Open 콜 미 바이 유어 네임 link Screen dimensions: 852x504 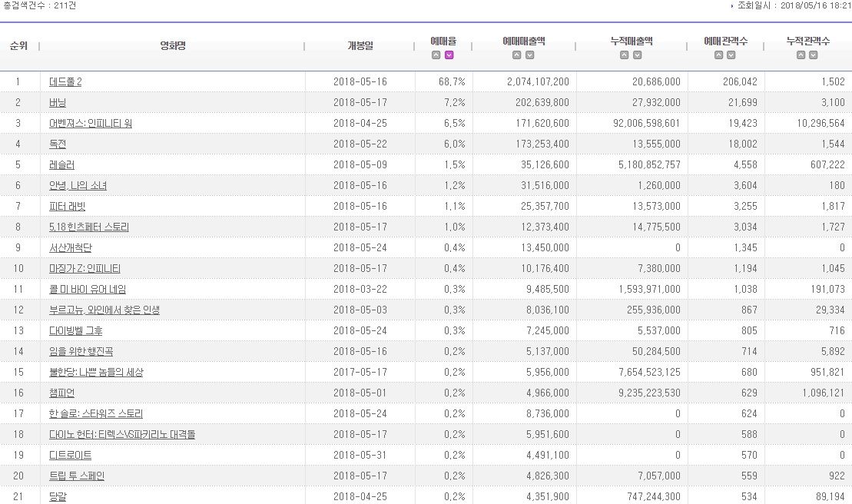point(87,289)
